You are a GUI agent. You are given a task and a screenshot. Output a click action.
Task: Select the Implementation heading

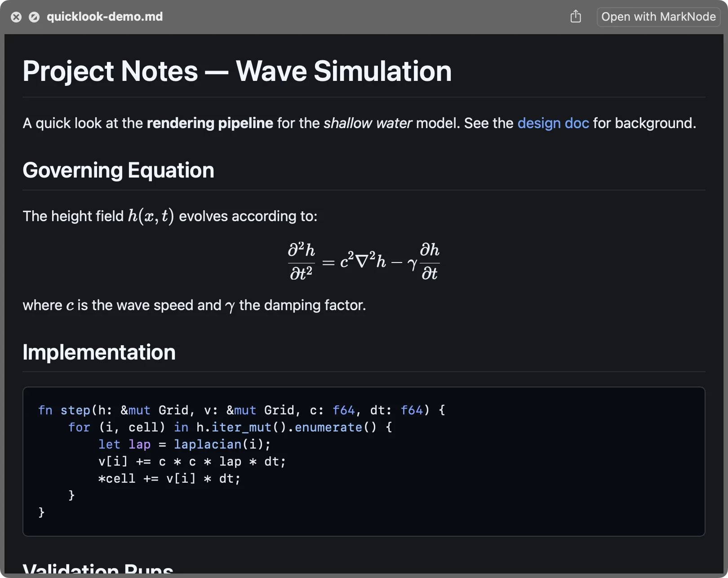pyautogui.click(x=99, y=352)
